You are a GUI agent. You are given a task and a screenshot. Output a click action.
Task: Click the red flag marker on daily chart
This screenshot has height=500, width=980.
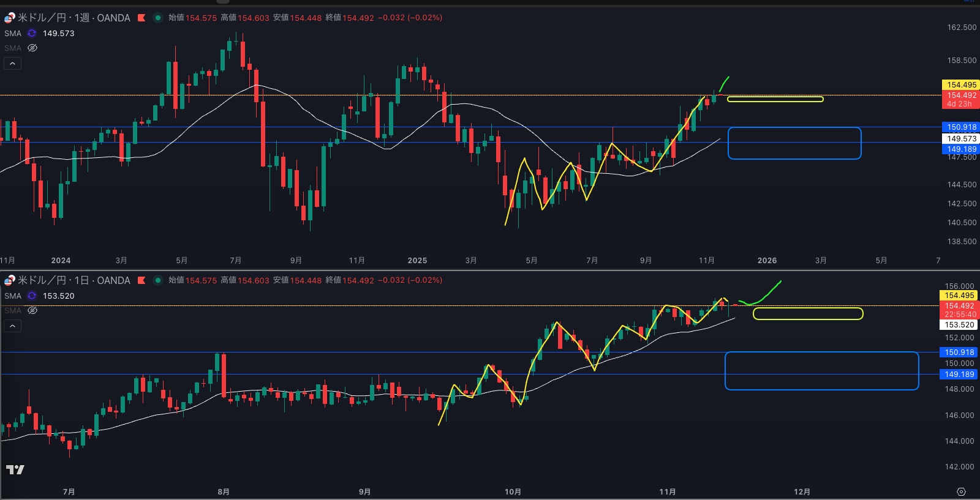click(x=141, y=280)
